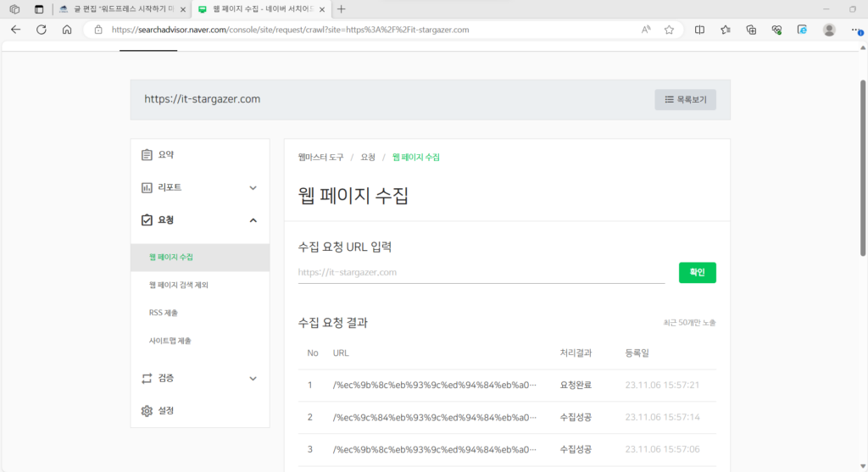Add this page to favorites (star)

[x=670, y=30]
